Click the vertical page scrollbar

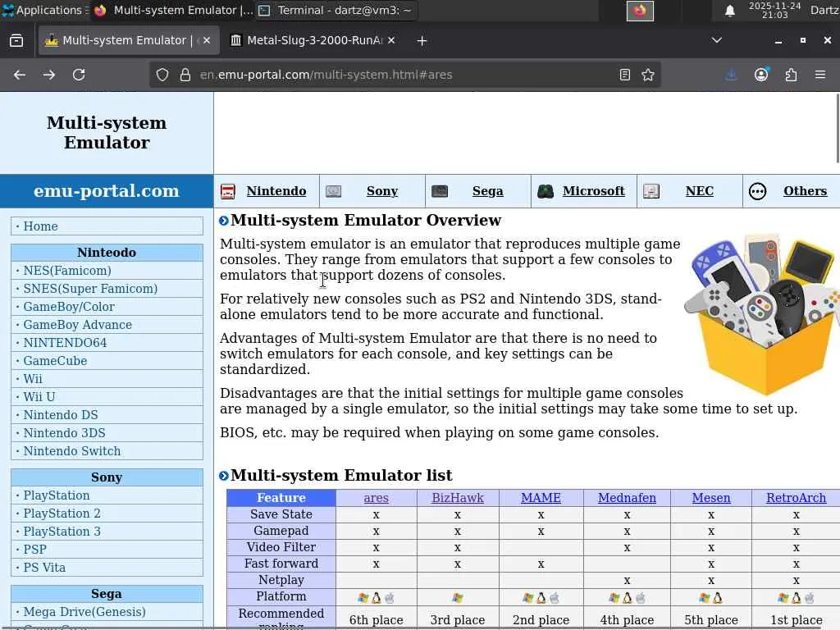pyautogui.click(x=837, y=127)
